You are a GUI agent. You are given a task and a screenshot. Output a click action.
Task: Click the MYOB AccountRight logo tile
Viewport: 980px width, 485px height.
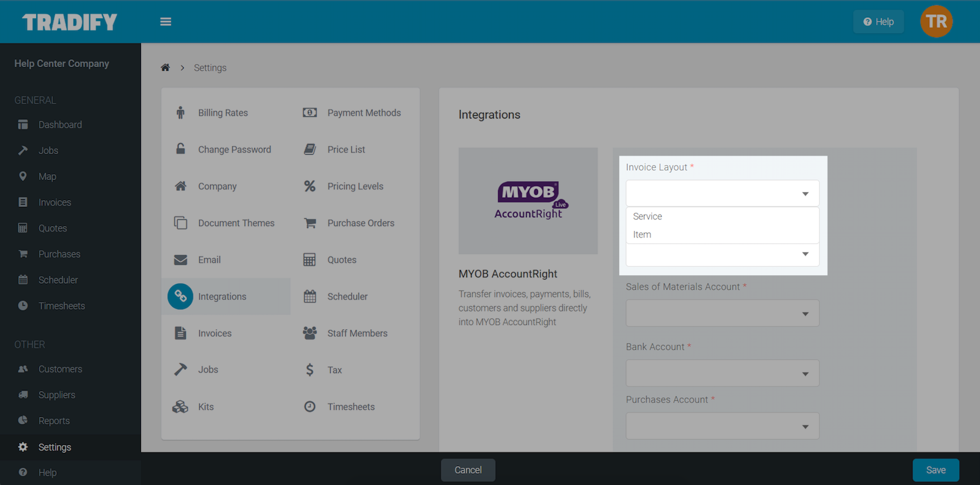coord(528,201)
